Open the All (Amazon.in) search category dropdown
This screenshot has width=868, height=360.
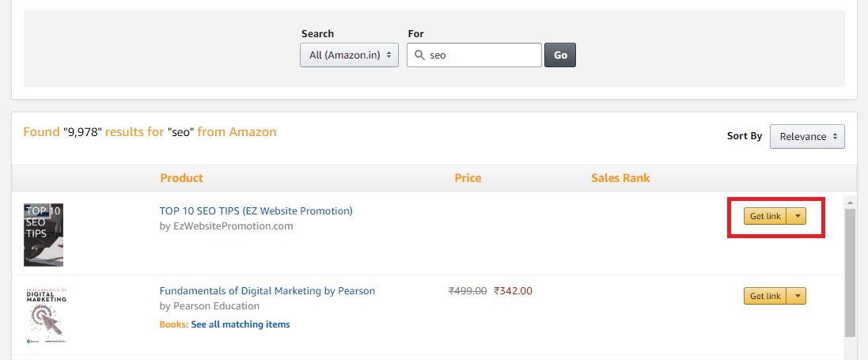point(349,55)
